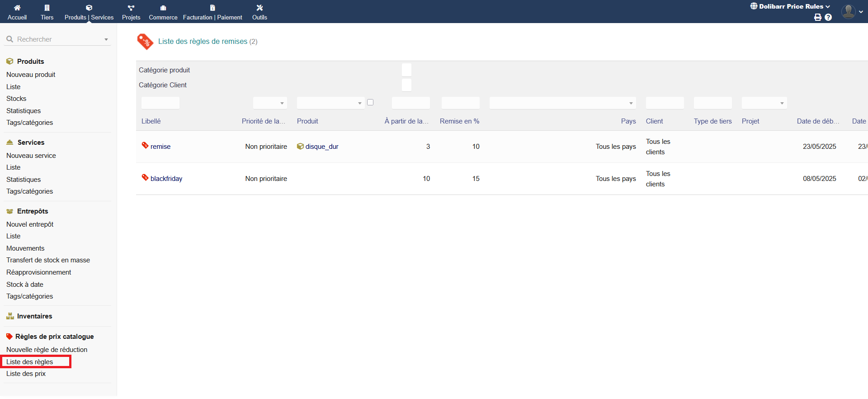Click the Accueil home icon
This screenshot has width=868, height=399.
click(17, 8)
